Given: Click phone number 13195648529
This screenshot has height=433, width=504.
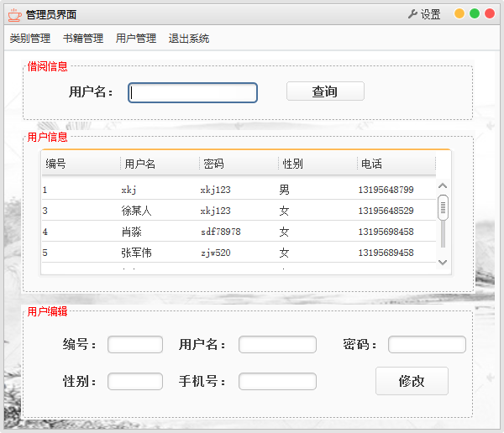Looking at the screenshot, I should tap(386, 211).
